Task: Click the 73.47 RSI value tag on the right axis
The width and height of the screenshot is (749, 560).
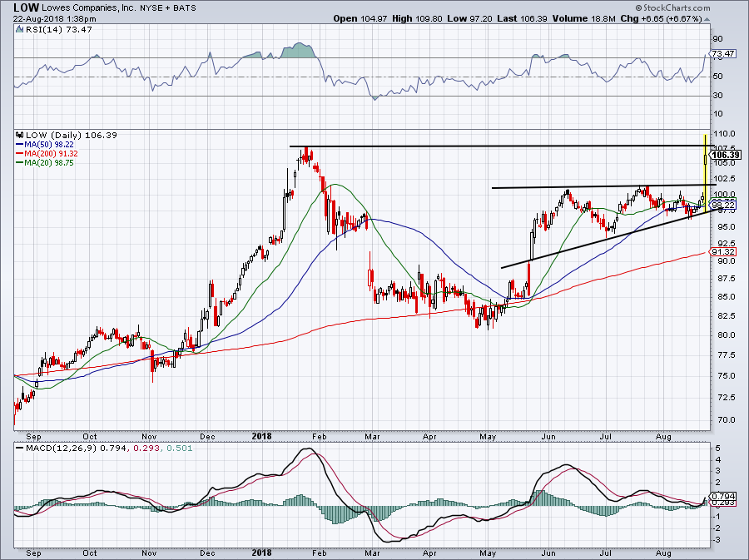Action: click(x=722, y=53)
